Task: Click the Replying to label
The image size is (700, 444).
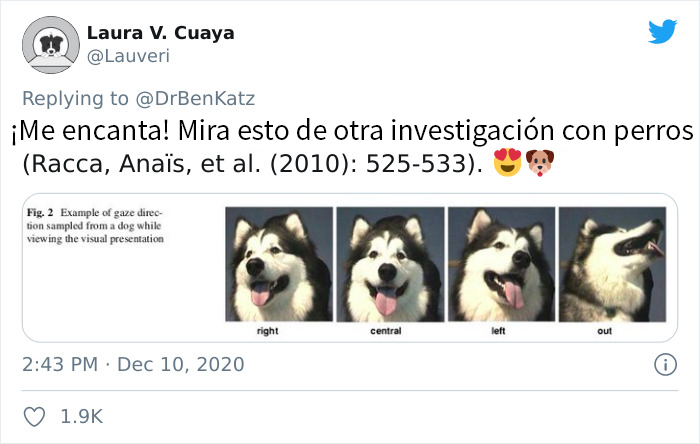Action: pos(75,98)
